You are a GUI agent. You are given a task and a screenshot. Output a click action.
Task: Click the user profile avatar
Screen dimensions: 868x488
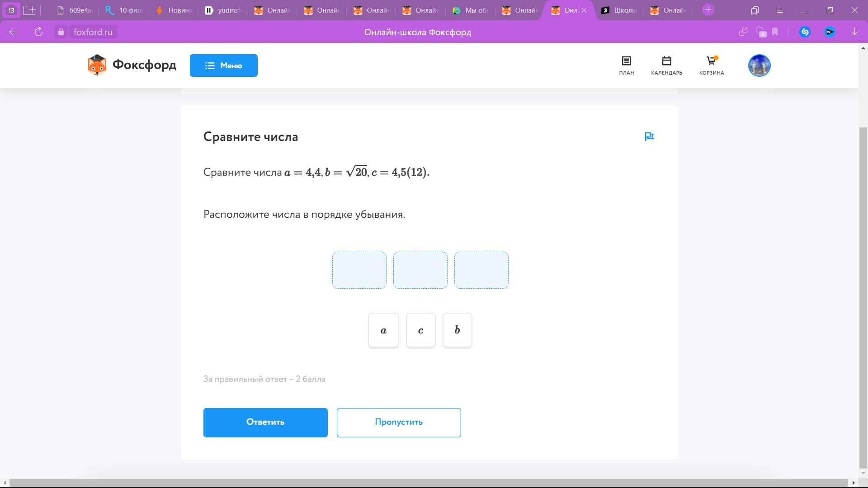click(x=759, y=66)
